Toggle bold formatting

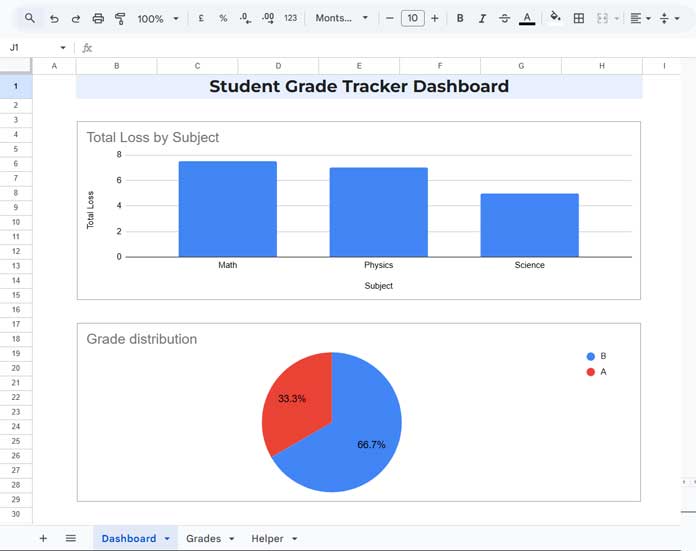coord(460,18)
